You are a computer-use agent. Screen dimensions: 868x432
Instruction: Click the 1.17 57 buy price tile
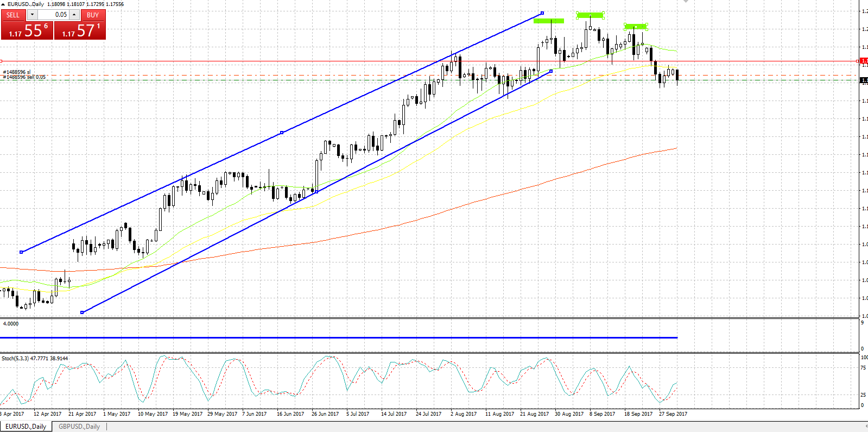(80, 30)
